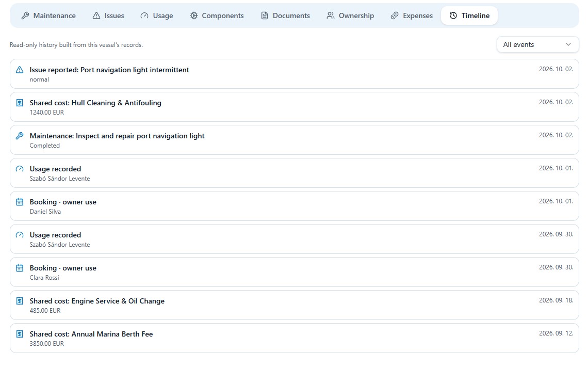Click the date on Clara Rossi's booking row
This screenshot has height=368, width=588.
556,267
